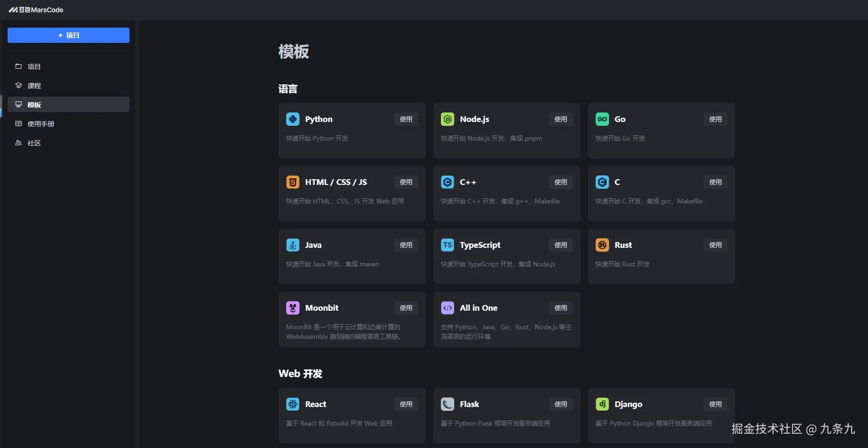Click the Web 开发 section heading
The height and width of the screenshot is (448, 868).
tap(300, 374)
